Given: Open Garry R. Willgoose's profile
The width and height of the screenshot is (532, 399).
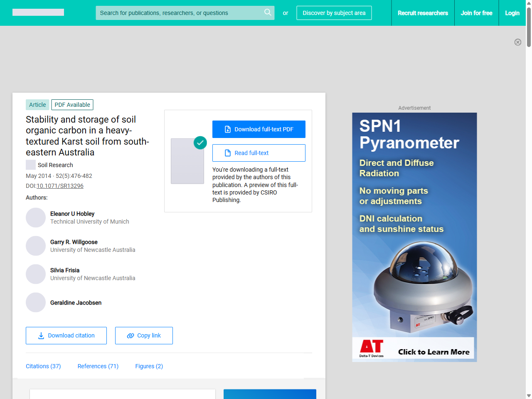Looking at the screenshot, I should pyautogui.click(x=74, y=242).
